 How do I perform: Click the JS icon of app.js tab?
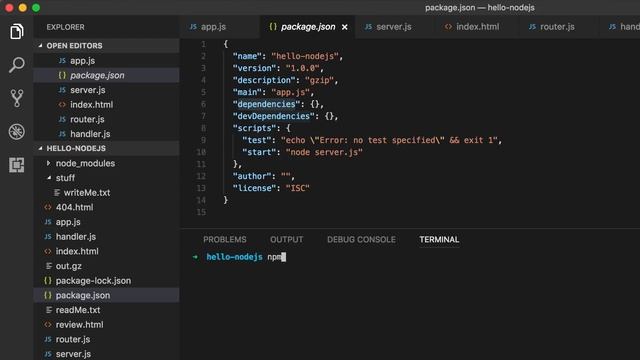tap(193, 27)
